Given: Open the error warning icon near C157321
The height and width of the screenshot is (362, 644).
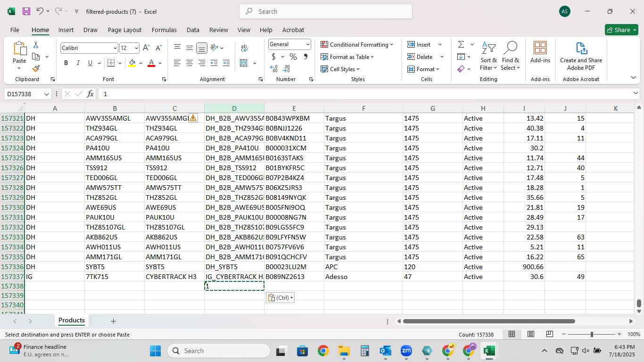Looking at the screenshot, I should [193, 118].
